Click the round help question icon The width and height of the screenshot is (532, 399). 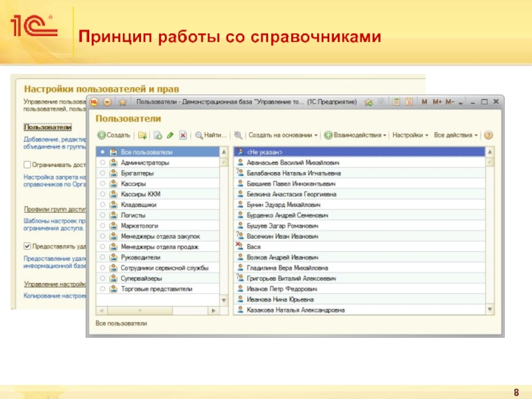[x=489, y=135]
